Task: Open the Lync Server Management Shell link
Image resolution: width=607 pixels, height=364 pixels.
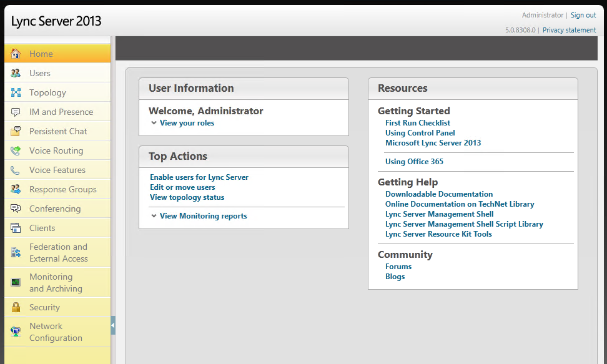Action: pos(440,214)
